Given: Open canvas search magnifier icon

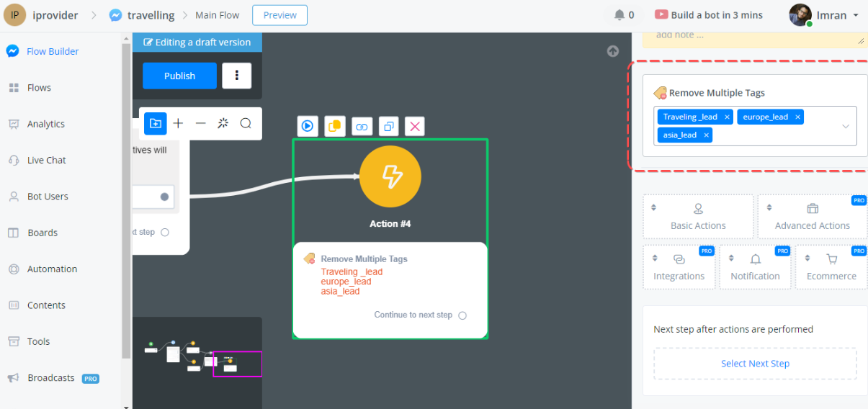Looking at the screenshot, I should pyautogui.click(x=246, y=123).
